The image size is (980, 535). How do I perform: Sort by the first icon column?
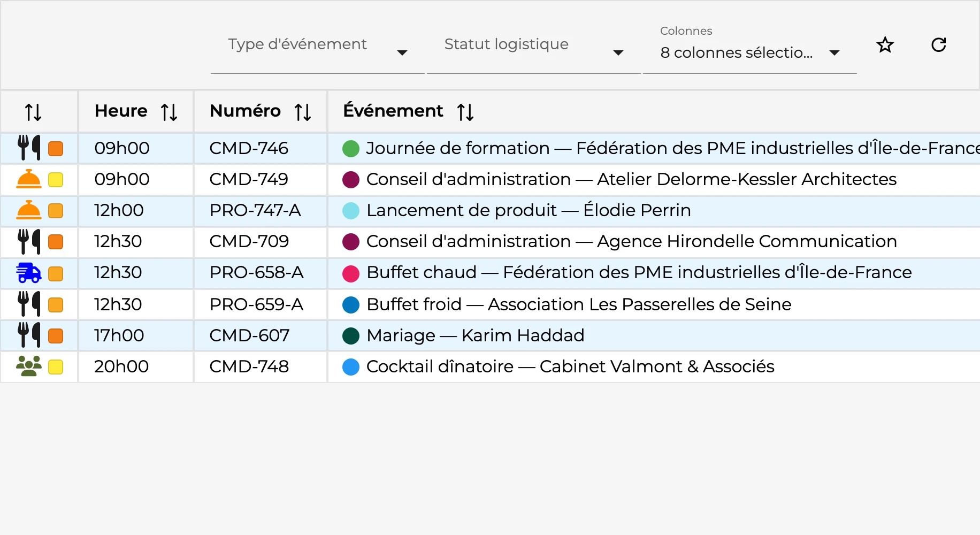(x=33, y=112)
